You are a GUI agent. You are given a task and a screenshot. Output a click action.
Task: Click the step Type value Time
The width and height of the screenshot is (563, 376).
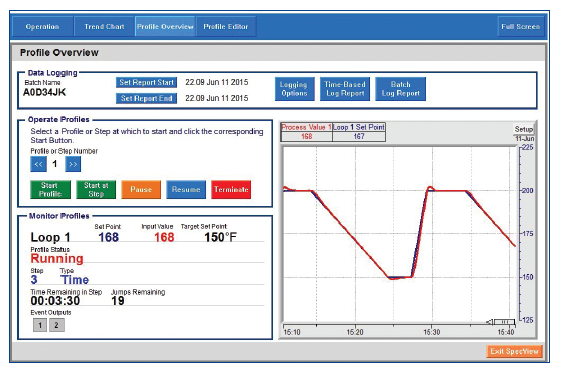pos(74,280)
